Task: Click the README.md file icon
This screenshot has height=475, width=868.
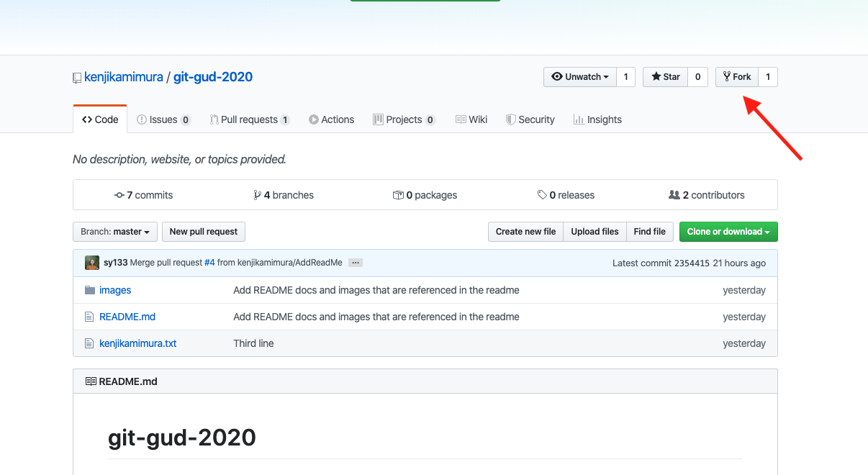Action: 89,317
